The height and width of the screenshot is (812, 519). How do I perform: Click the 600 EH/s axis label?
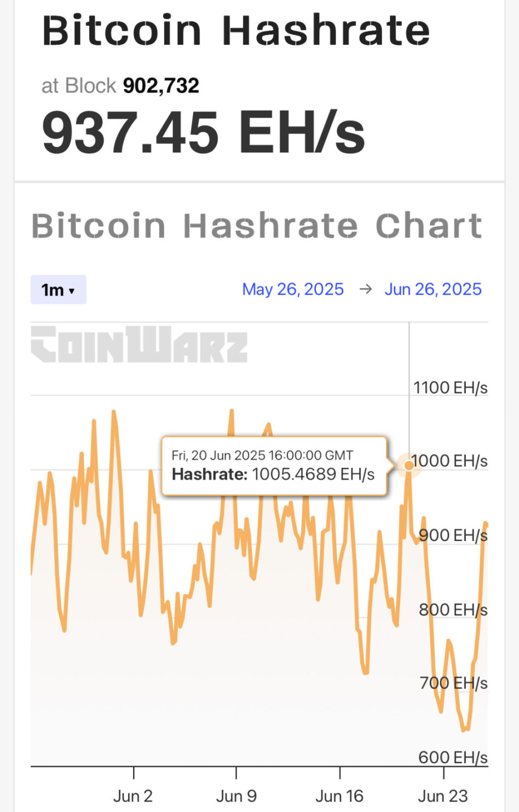[x=453, y=757]
